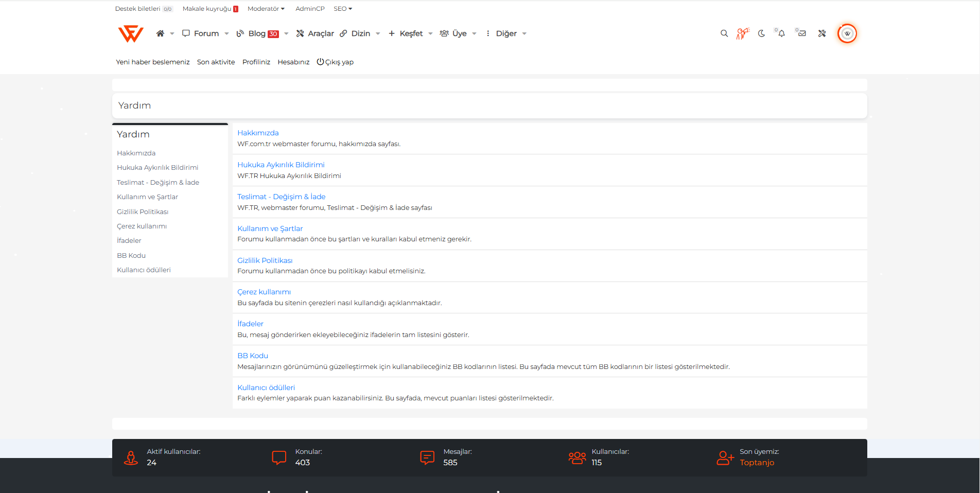Screen dimensions: 980x493
Task: Open Son aktivite sub-nav link
Action: [x=216, y=62]
